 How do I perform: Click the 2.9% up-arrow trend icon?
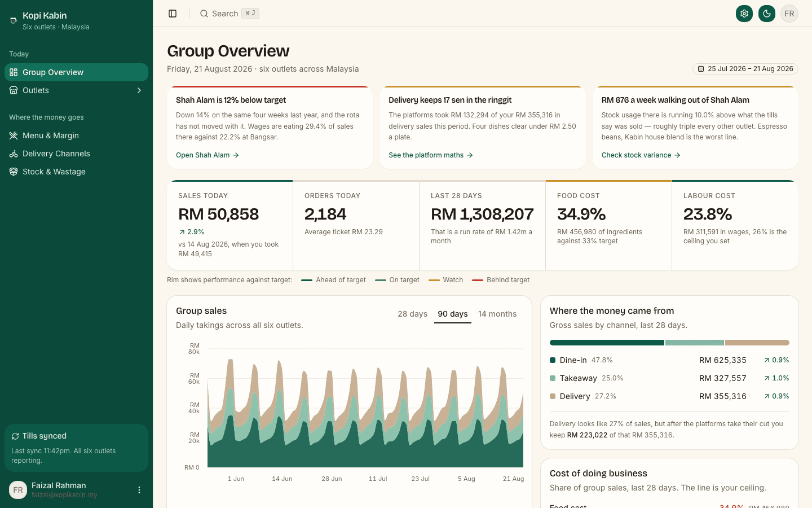[x=182, y=232]
